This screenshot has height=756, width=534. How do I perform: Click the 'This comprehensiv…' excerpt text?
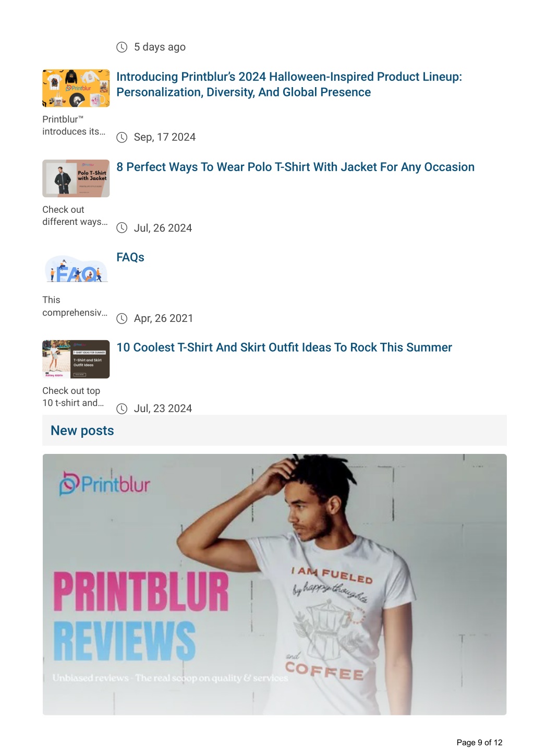(x=75, y=306)
